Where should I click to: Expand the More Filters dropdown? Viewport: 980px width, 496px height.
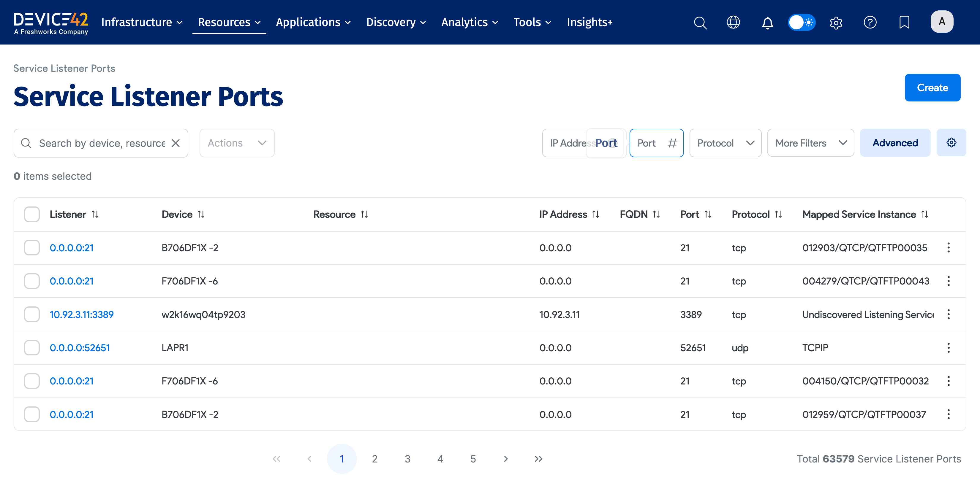810,143
